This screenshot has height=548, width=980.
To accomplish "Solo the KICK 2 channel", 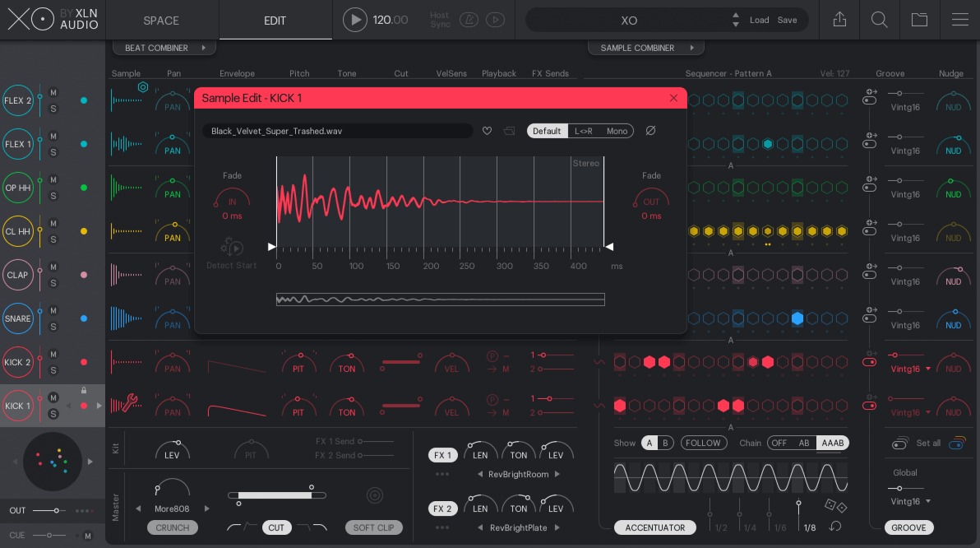I will point(52,370).
